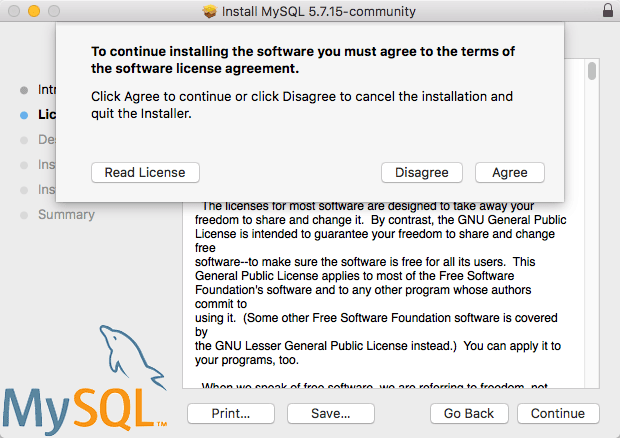This screenshot has height=438, width=620.
Task: Click the text 'Click Agree to continue or click Disagree'
Action: click(x=302, y=105)
